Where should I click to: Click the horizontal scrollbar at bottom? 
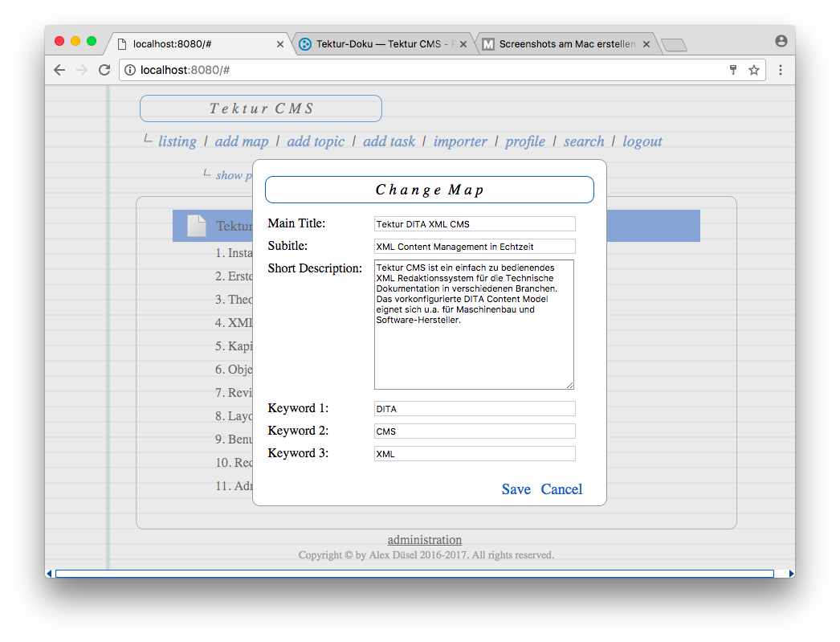tap(414, 574)
